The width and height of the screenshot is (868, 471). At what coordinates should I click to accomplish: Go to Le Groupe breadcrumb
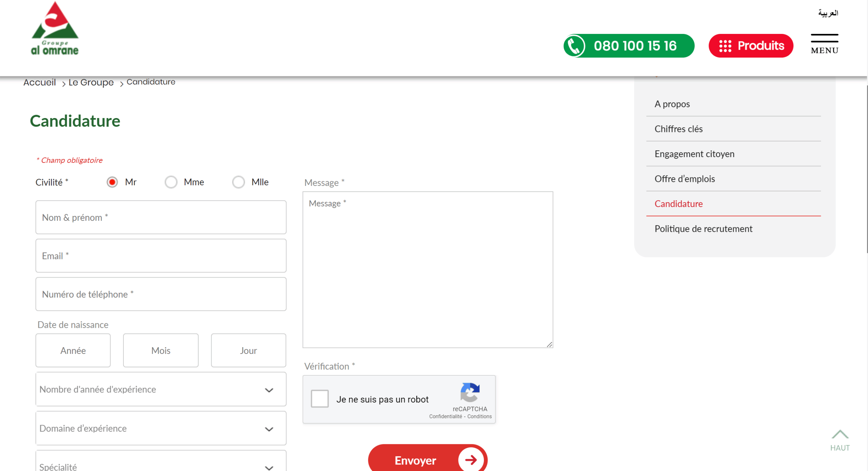click(91, 82)
